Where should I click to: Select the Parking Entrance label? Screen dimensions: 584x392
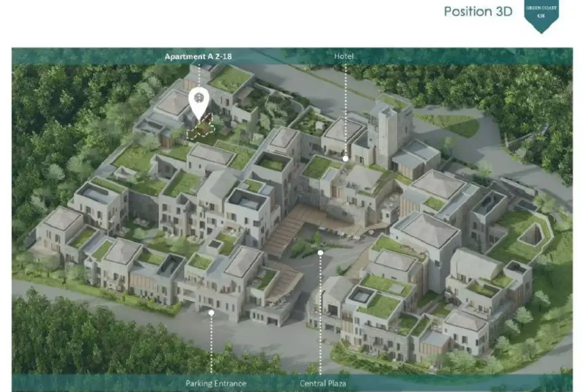click(x=216, y=384)
